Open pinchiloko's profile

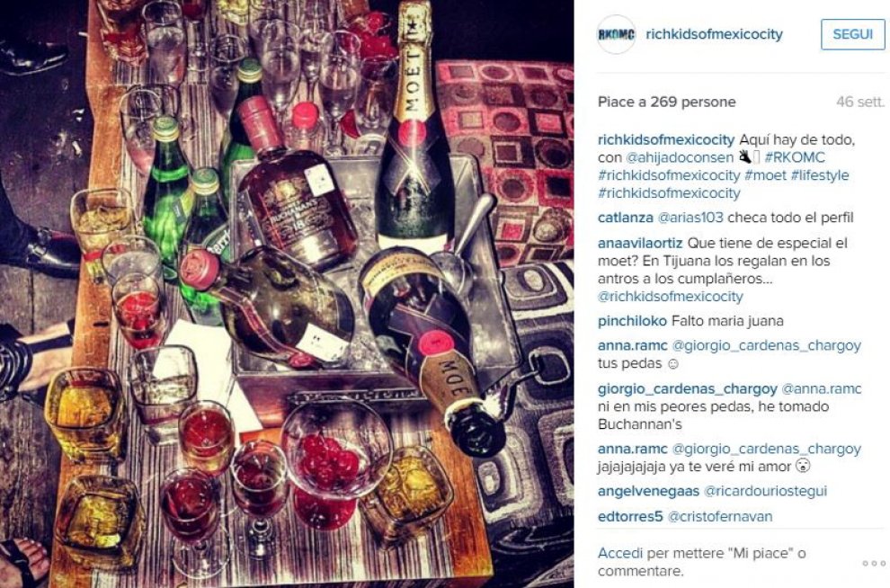632,321
